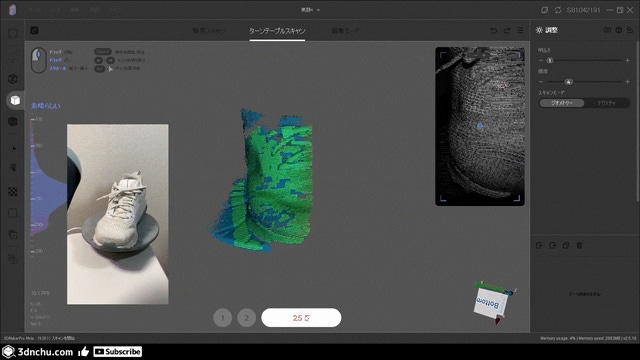The height and width of the screenshot is (360, 640).
Task: Click the 10.1 FPS readout
Action: 40,293
